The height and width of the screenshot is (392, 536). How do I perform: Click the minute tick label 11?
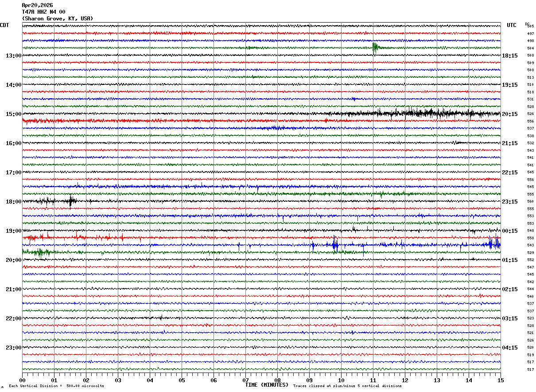pos(373,380)
